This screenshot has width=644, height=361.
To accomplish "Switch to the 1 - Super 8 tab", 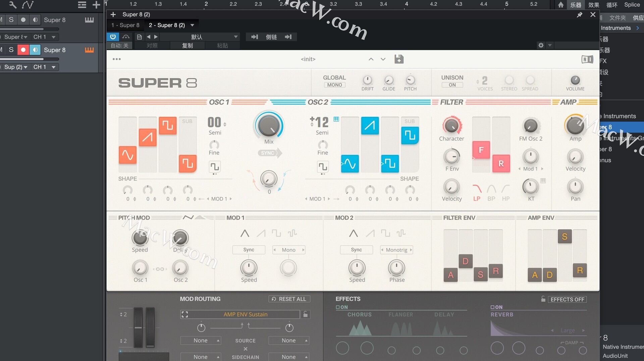I will [125, 25].
